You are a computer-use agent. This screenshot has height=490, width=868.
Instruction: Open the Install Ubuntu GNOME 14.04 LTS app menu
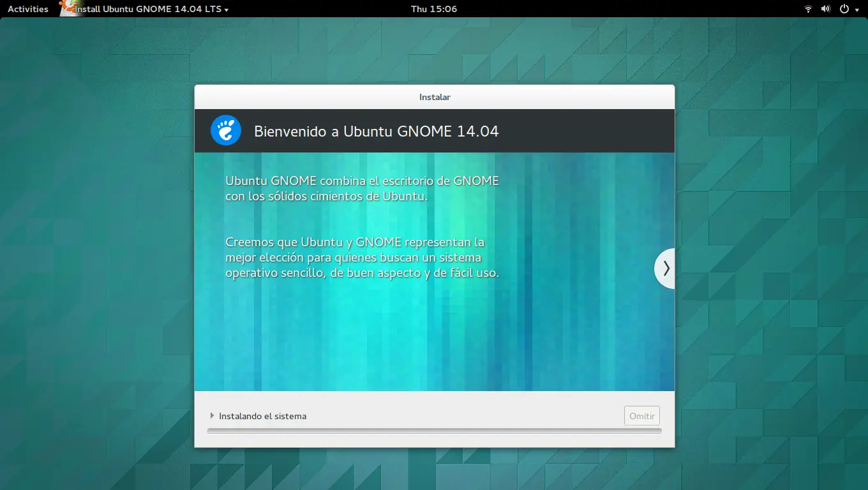(152, 9)
